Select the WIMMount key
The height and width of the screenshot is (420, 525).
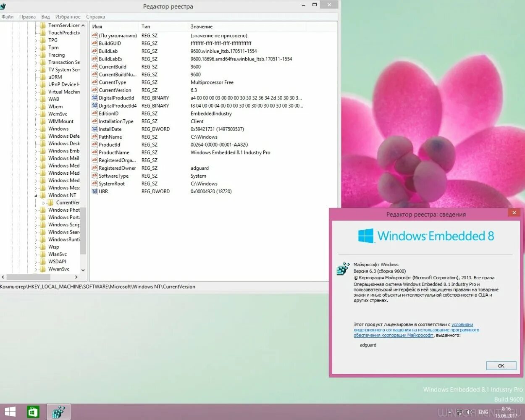60,121
